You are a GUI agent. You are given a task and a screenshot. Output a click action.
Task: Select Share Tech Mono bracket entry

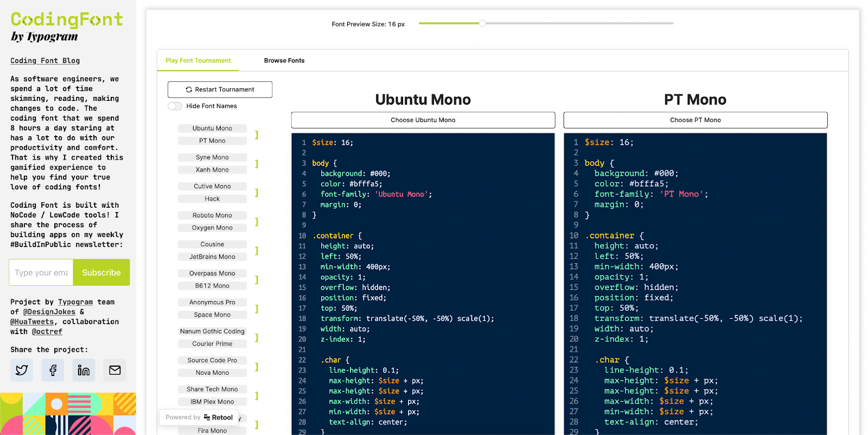212,389
